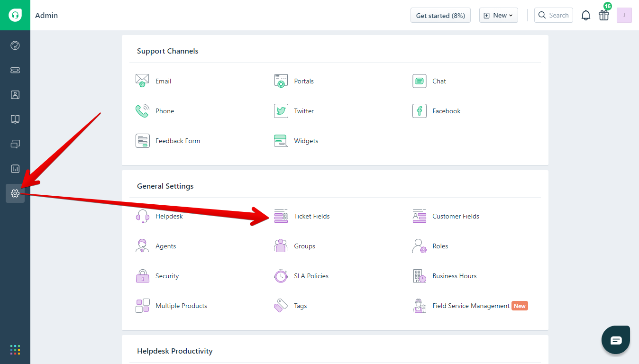Open the Roles link
The width and height of the screenshot is (639, 364).
click(440, 246)
